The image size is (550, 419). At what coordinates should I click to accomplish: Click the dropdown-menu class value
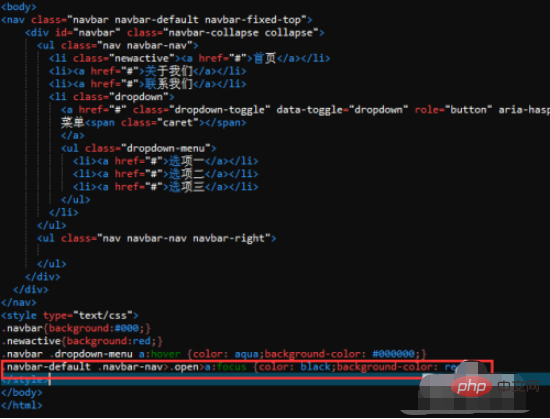tap(166, 148)
